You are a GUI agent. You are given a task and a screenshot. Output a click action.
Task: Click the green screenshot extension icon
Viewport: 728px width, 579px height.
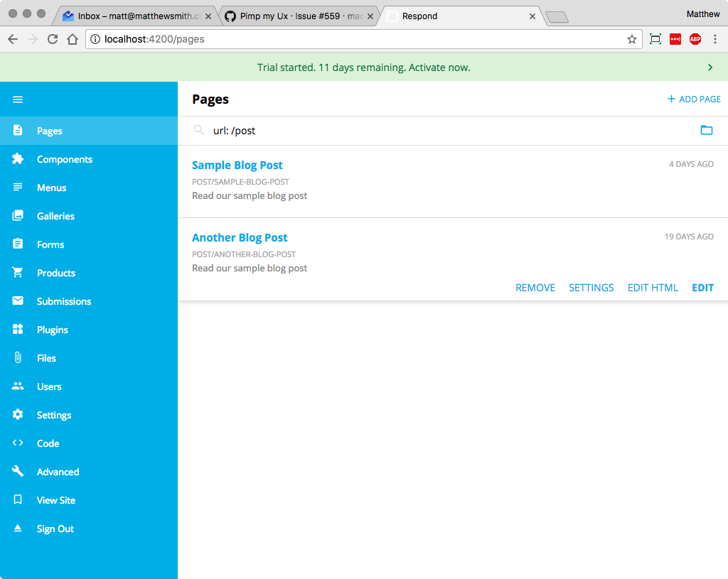tap(655, 40)
